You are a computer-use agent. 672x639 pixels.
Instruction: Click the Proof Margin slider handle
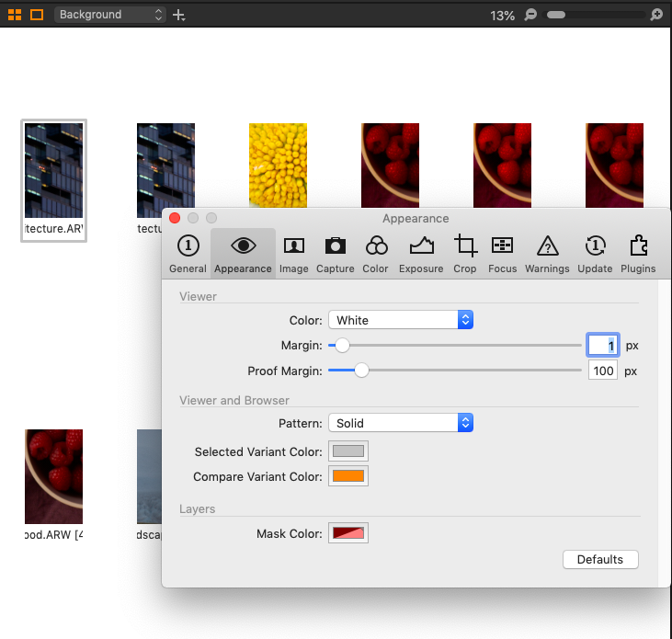click(x=361, y=371)
